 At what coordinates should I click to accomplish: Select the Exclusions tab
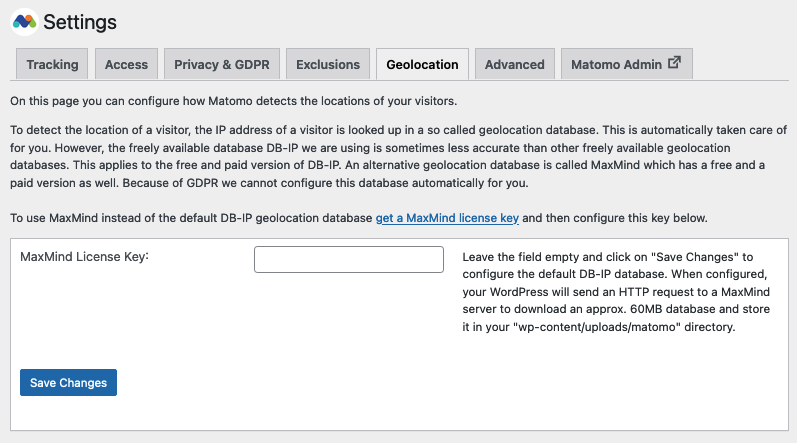tap(328, 64)
